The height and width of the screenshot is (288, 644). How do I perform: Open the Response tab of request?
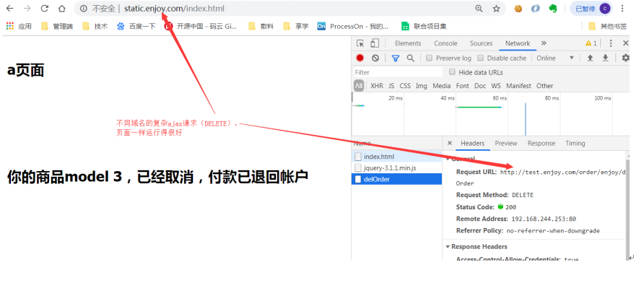point(541,143)
